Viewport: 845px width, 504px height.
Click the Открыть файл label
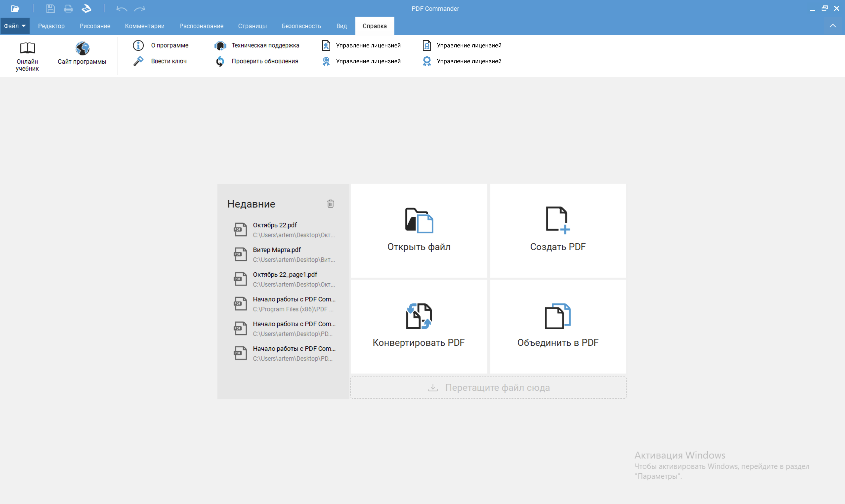click(x=419, y=247)
